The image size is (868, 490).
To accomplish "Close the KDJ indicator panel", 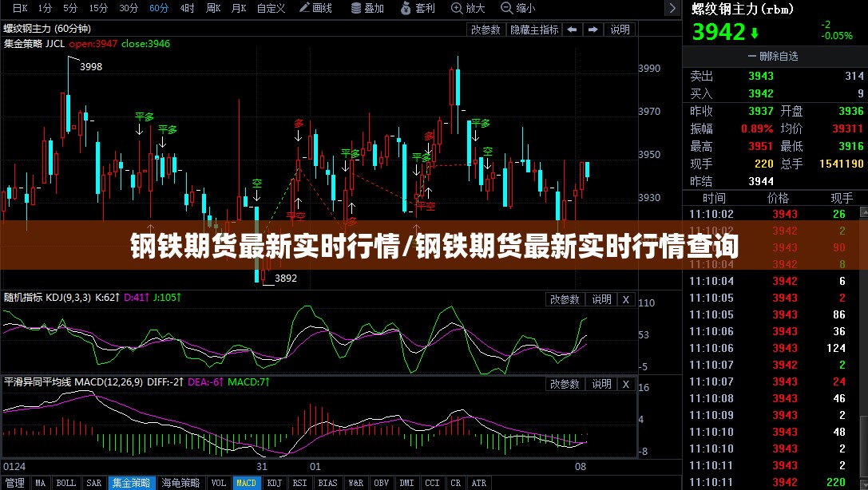I will [x=626, y=300].
